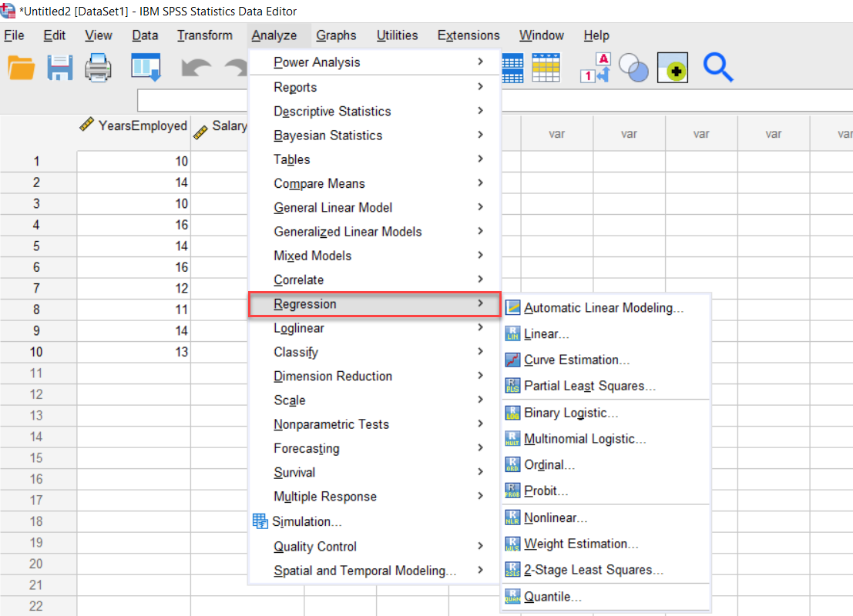Choose Nonlinear regression
Image resolution: width=853 pixels, height=616 pixels.
click(606, 517)
